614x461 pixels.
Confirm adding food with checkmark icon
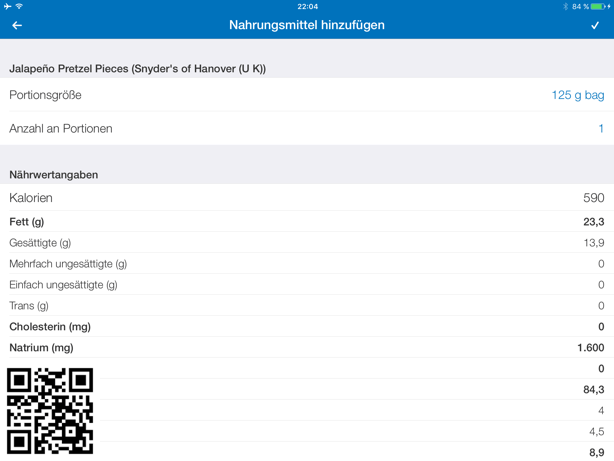(595, 25)
